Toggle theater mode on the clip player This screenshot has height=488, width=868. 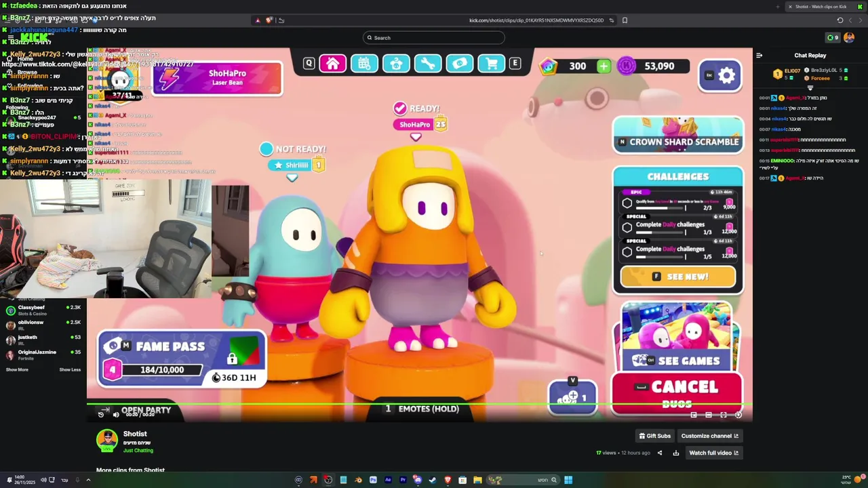coord(709,415)
